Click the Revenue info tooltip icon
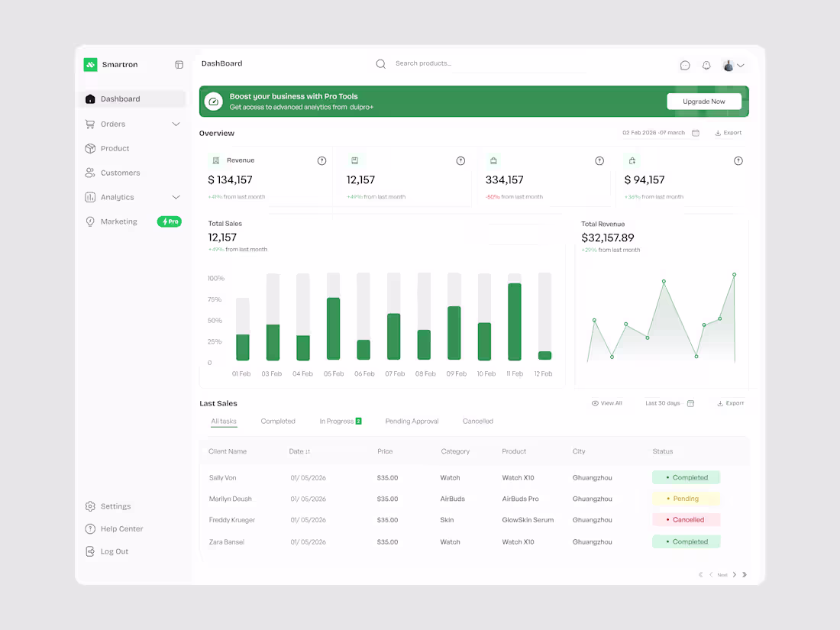 coord(321,160)
